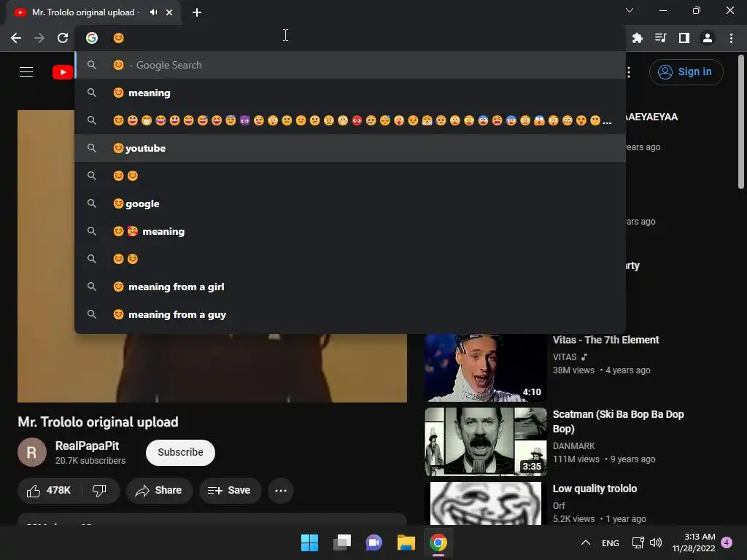
Task: Click the DANMARK channel name
Action: pos(573,446)
